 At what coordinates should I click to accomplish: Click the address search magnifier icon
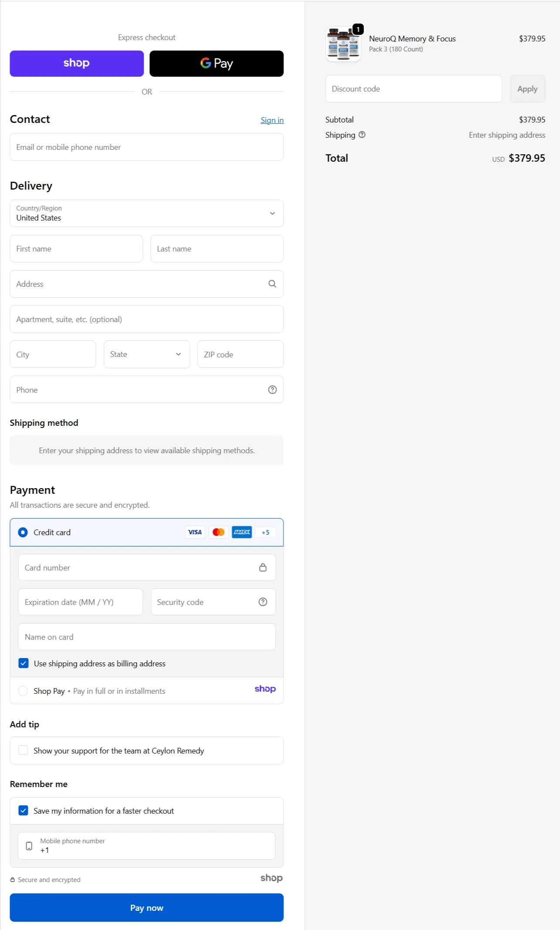(272, 284)
